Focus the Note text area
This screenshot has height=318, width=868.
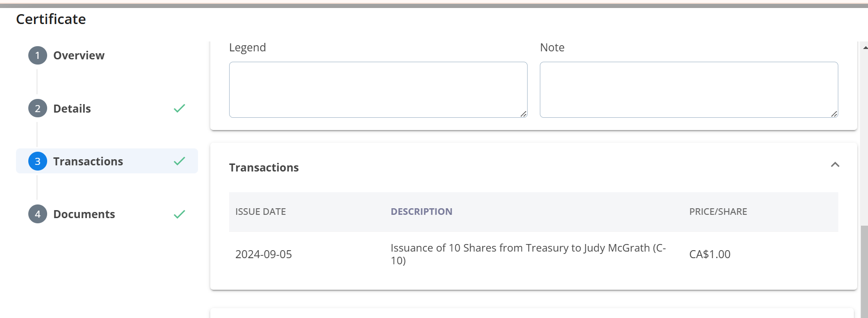point(688,90)
